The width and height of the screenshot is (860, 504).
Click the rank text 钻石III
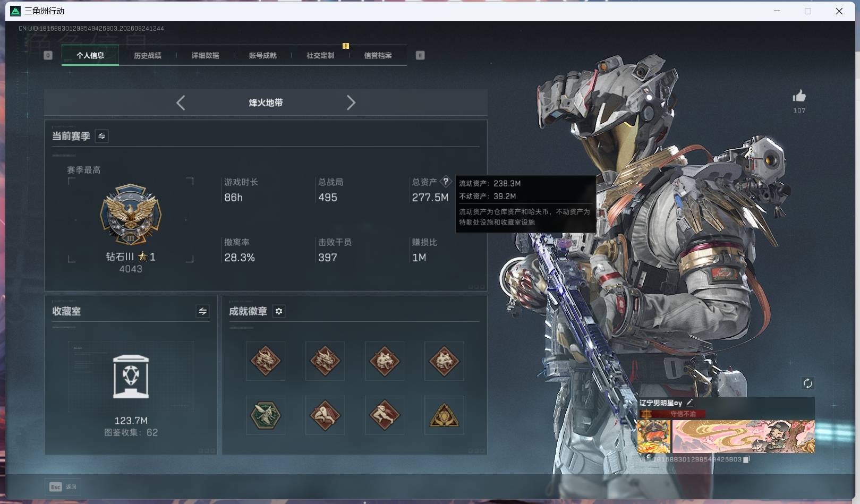[120, 257]
